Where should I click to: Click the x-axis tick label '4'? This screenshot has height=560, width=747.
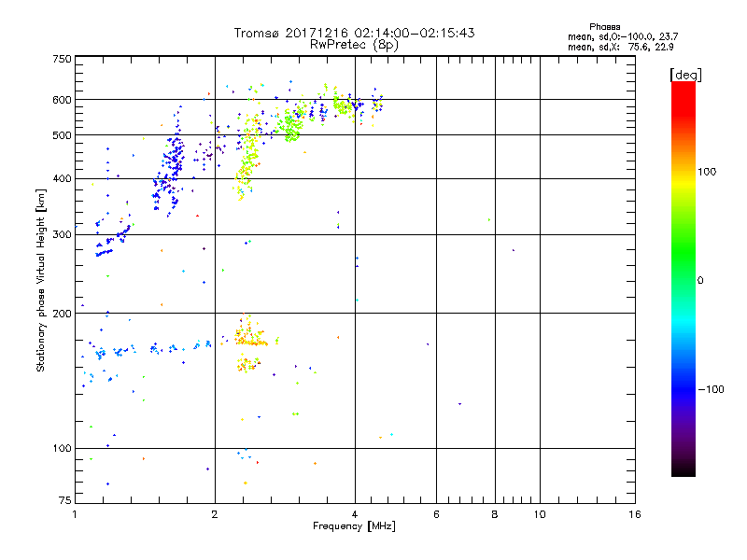(x=355, y=514)
